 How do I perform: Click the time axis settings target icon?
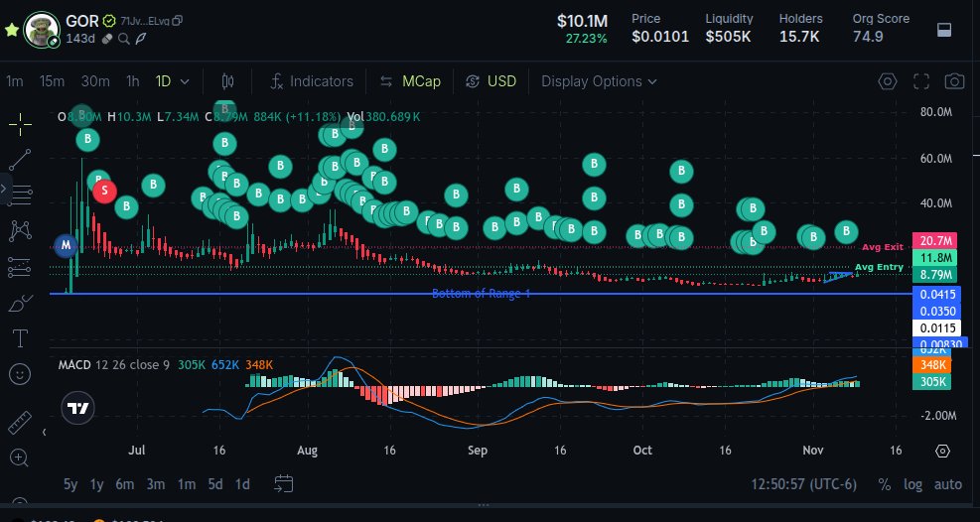(943, 451)
